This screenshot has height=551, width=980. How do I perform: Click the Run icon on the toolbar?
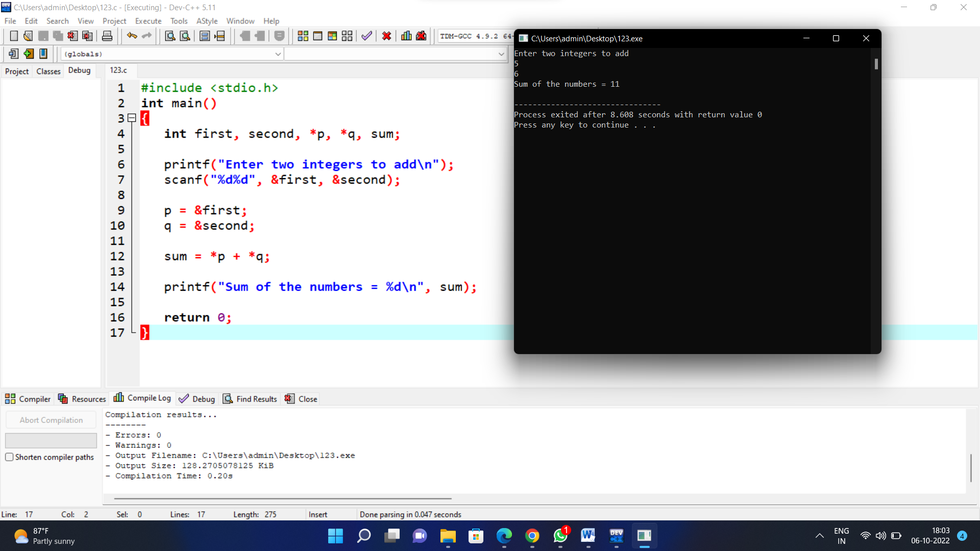[x=317, y=36]
